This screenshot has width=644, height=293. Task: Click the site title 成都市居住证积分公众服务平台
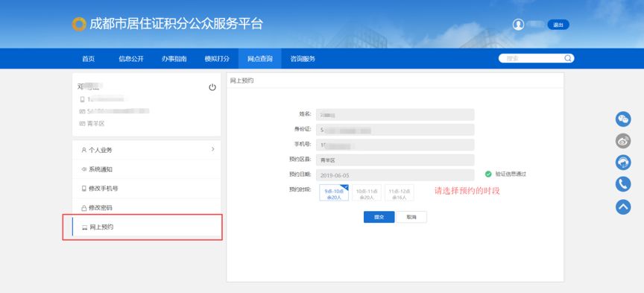[176, 24]
